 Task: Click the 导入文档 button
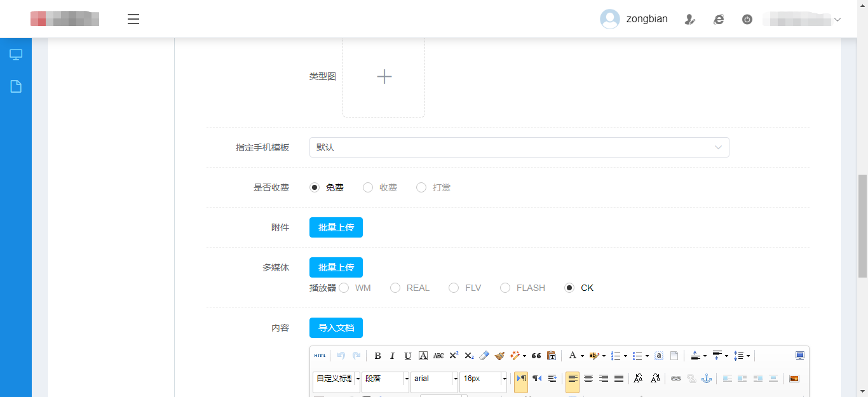point(336,328)
